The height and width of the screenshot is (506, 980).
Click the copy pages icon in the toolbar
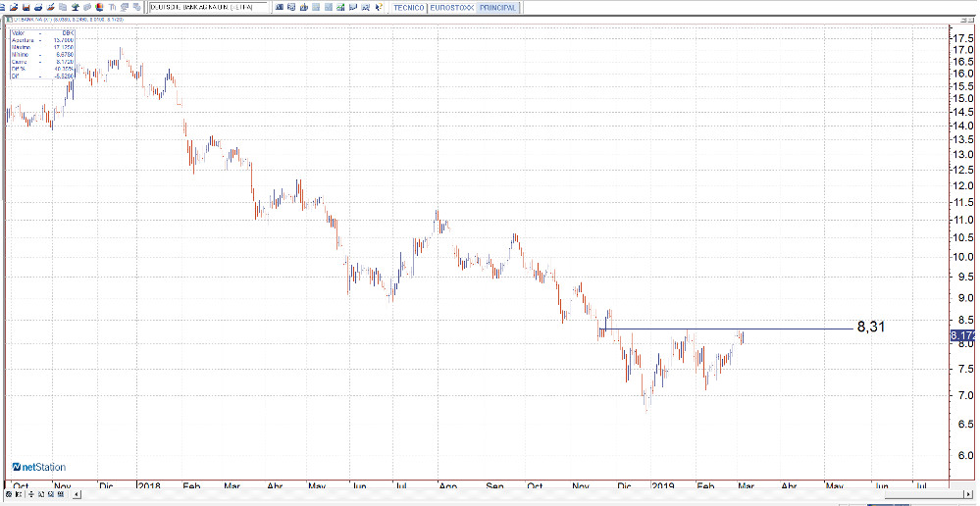[63, 8]
